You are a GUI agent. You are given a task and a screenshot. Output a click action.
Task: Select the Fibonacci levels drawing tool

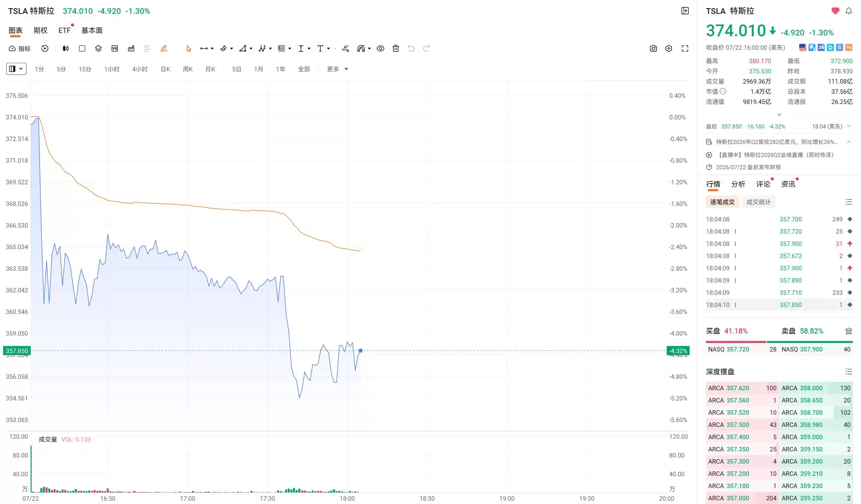click(282, 49)
